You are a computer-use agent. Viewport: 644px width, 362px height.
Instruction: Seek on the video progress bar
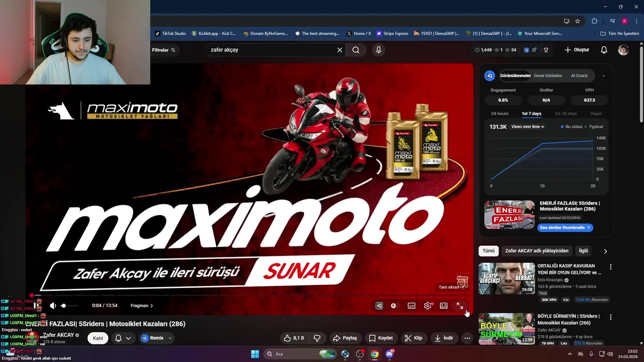tap(252, 296)
